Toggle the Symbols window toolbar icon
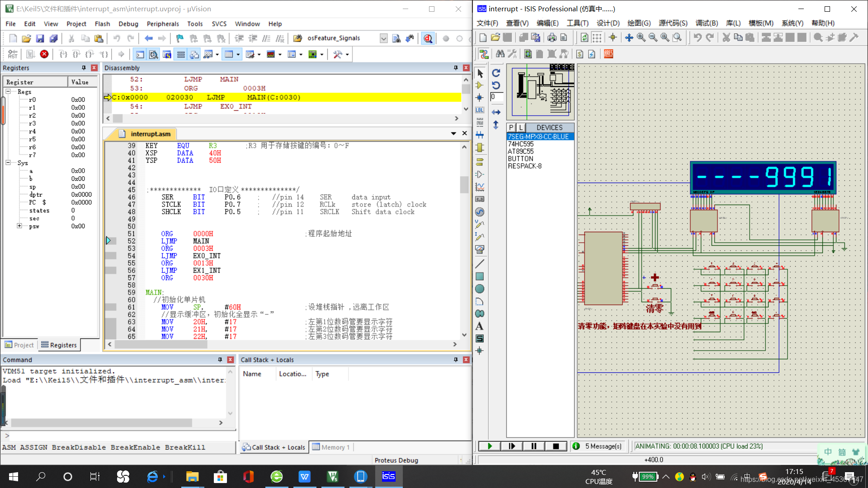This screenshot has width=868, height=488. pyautogui.click(x=167, y=54)
